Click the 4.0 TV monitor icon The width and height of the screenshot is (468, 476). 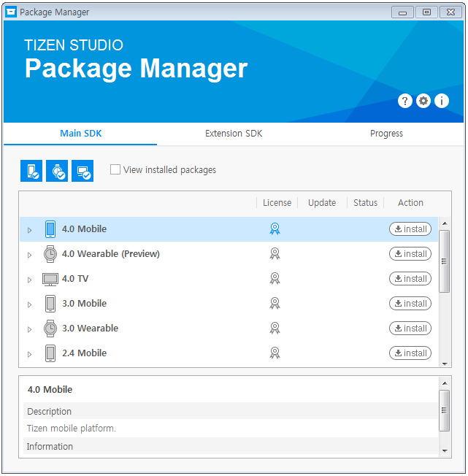pyautogui.click(x=50, y=280)
